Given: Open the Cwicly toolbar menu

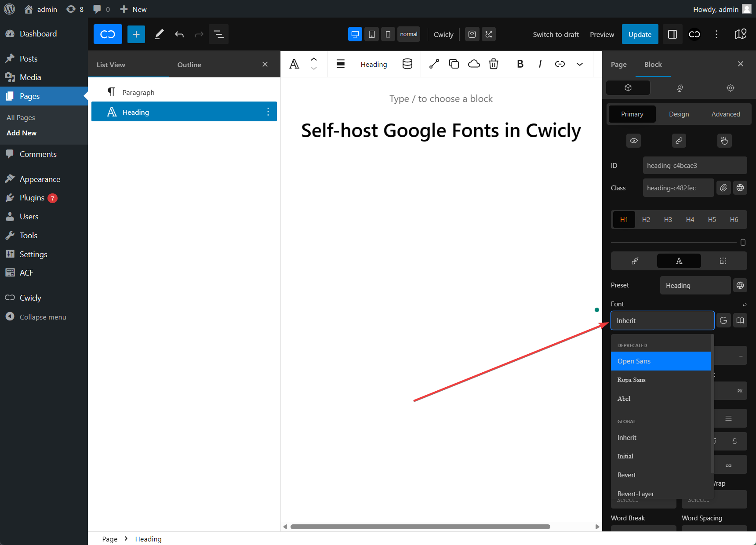Looking at the screenshot, I should (443, 34).
